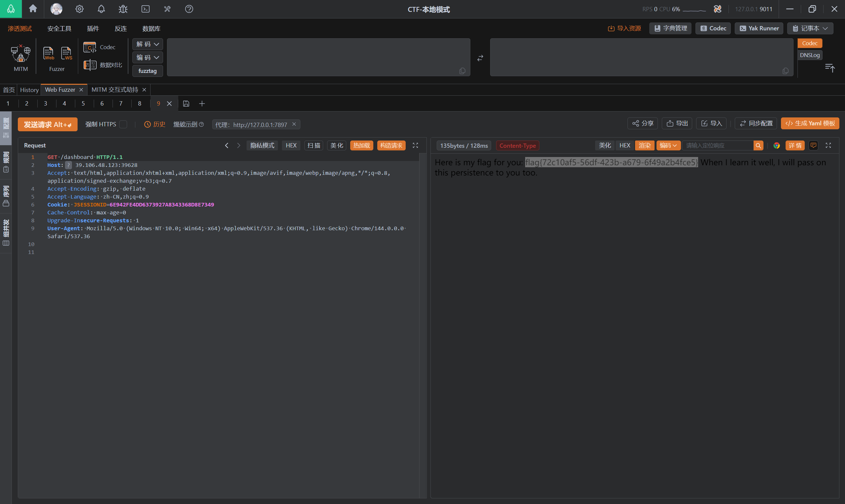This screenshot has width=845, height=504.
Task: Click 发送请求 send request button
Action: point(48,124)
